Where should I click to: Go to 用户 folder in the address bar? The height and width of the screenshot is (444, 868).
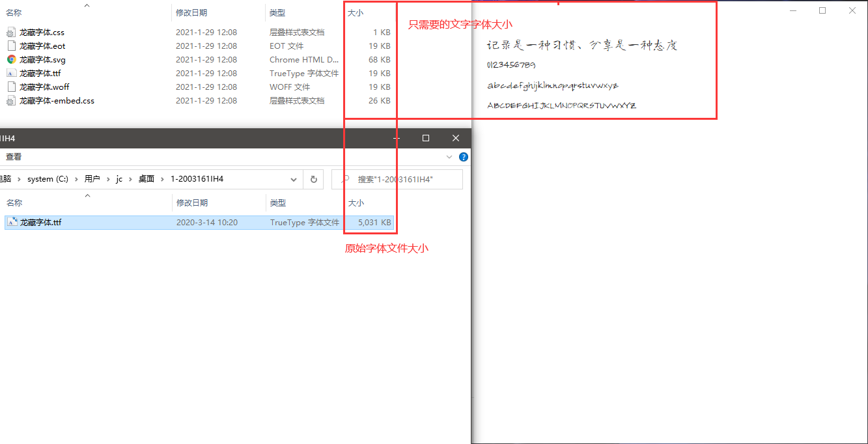[92, 179]
